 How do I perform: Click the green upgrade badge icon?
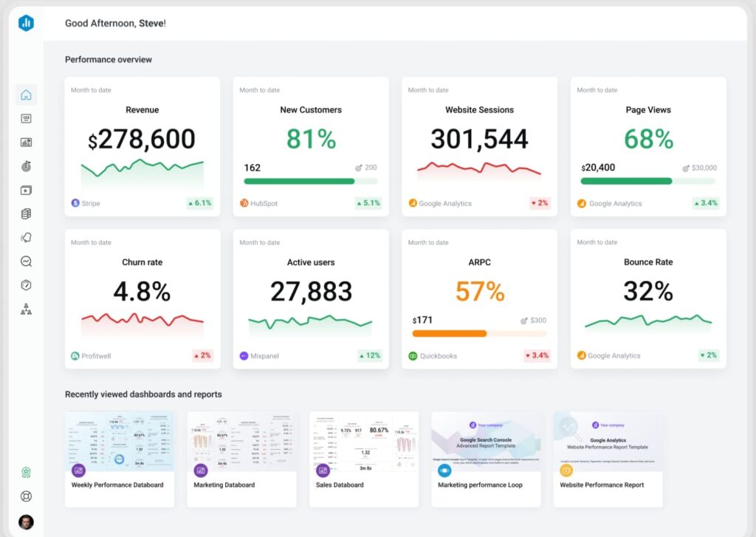tap(25, 471)
